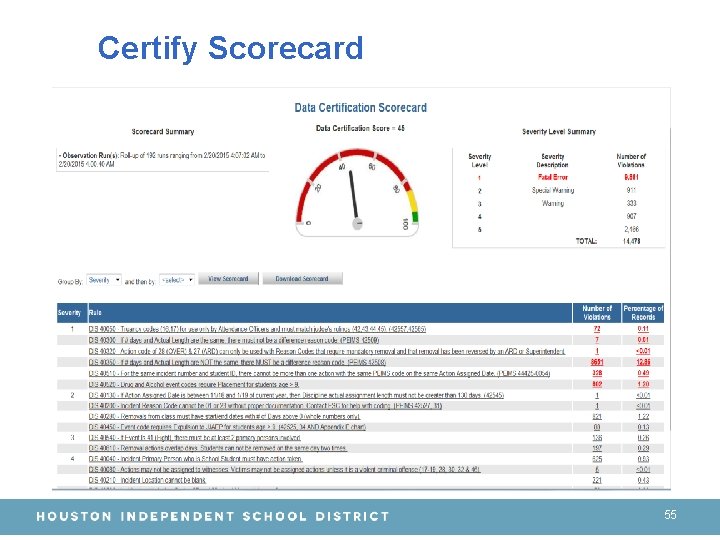Click the Rule column header
720x540 pixels.
(330, 313)
